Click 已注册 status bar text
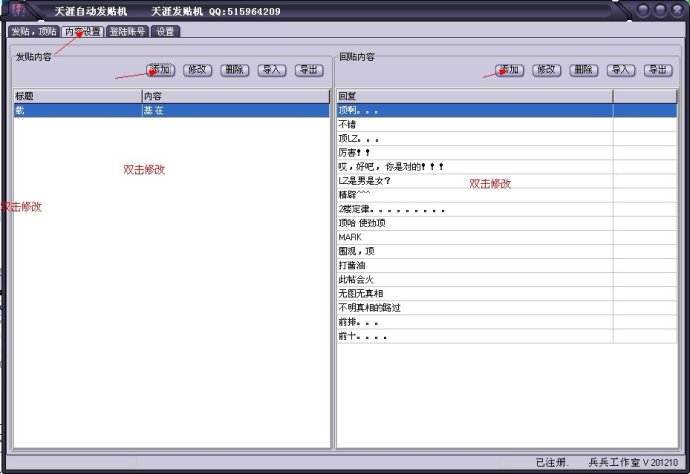Viewport: 690px width, 474px height. click(x=552, y=462)
